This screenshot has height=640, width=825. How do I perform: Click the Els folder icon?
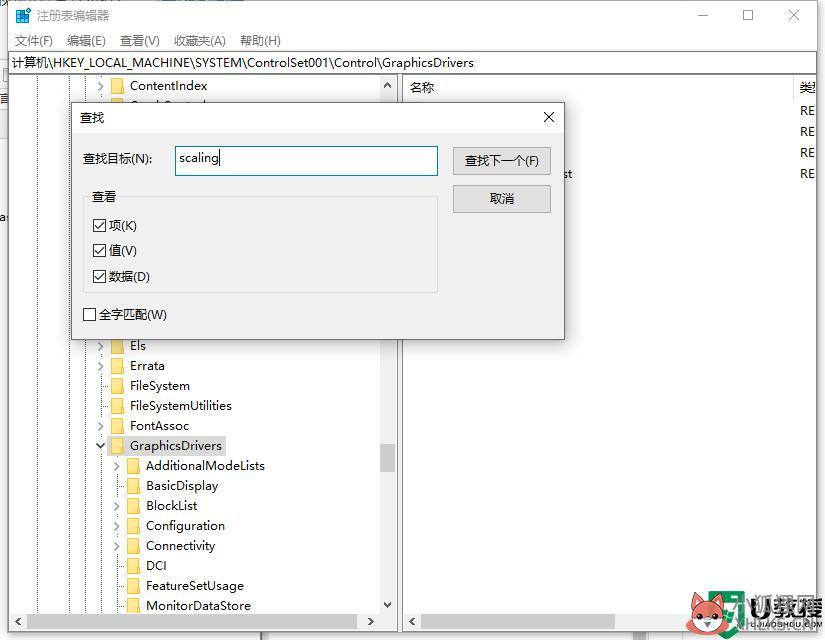tap(117, 346)
